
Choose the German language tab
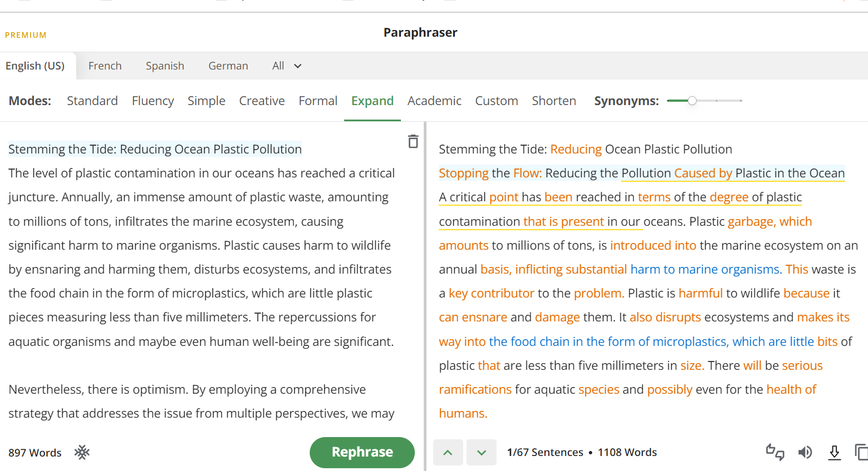(x=228, y=66)
